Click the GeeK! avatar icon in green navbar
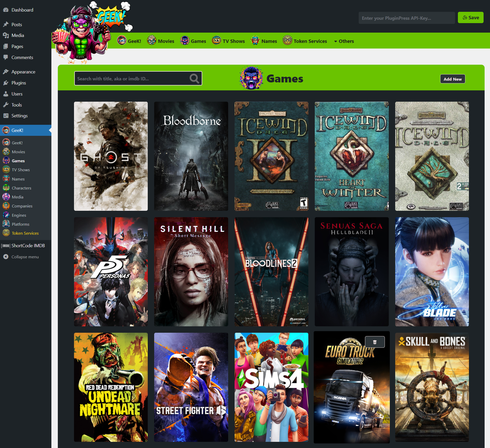The height and width of the screenshot is (448, 490). click(122, 41)
